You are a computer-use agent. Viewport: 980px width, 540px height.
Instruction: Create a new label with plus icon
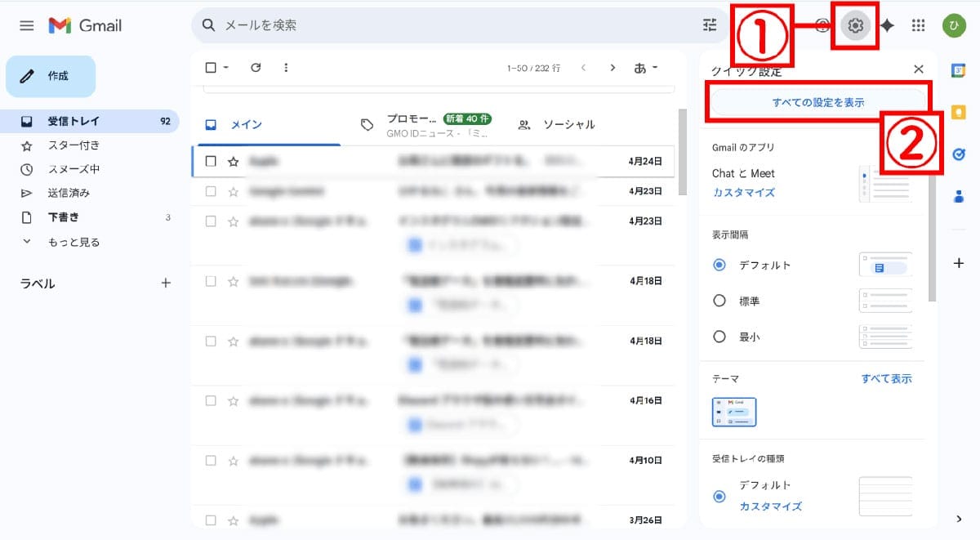pyautogui.click(x=166, y=283)
